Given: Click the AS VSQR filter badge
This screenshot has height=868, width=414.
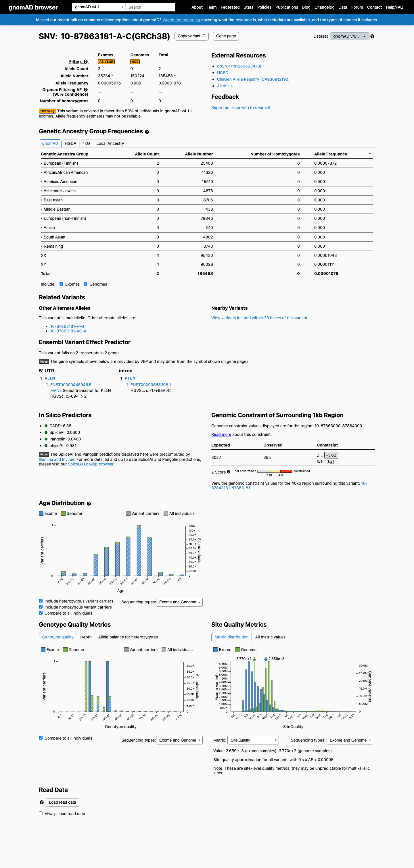Looking at the screenshot, I should 106,62.
